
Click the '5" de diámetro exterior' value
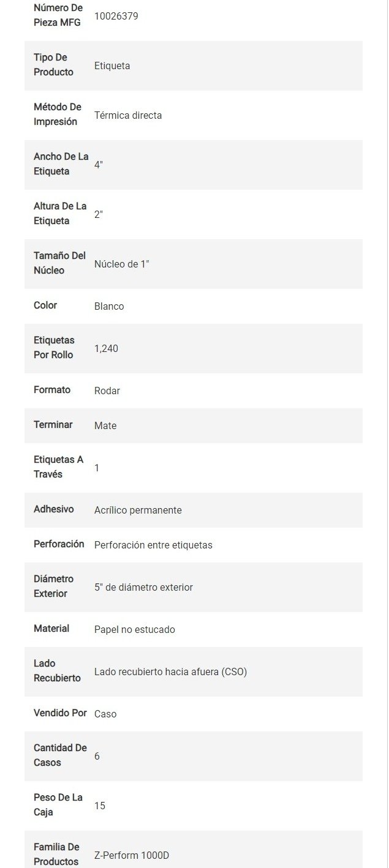[143, 587]
